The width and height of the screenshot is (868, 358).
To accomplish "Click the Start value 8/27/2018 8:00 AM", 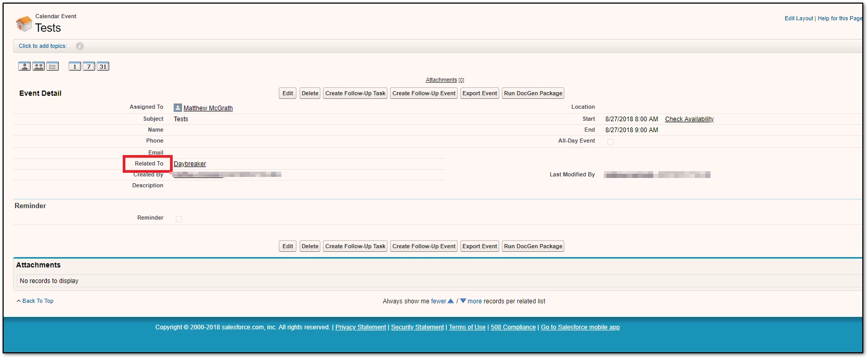I will (x=632, y=119).
